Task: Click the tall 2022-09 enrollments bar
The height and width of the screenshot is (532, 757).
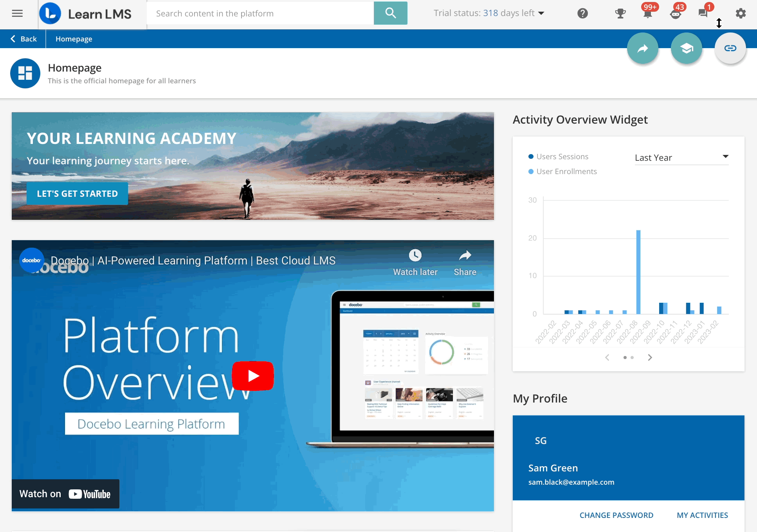Action: click(638, 272)
